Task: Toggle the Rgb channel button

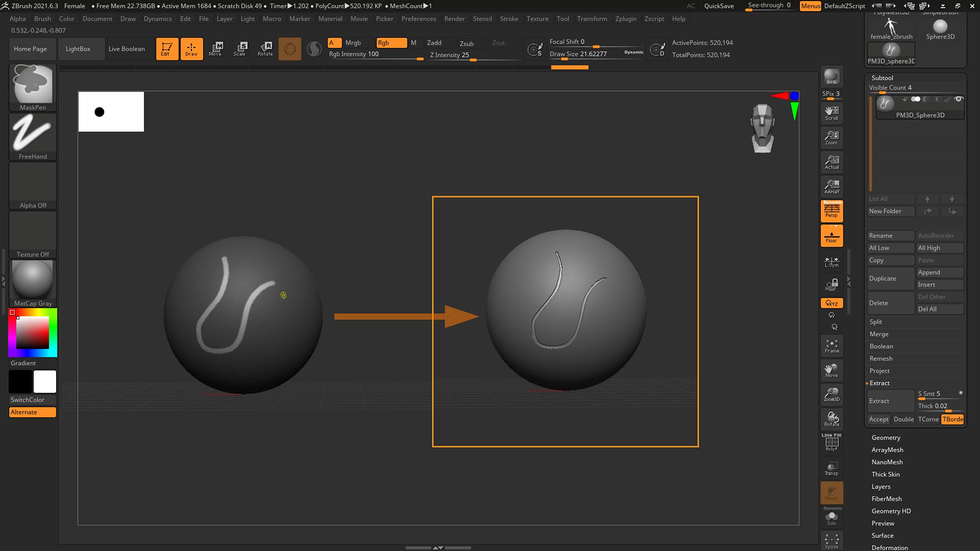Action: tap(390, 42)
